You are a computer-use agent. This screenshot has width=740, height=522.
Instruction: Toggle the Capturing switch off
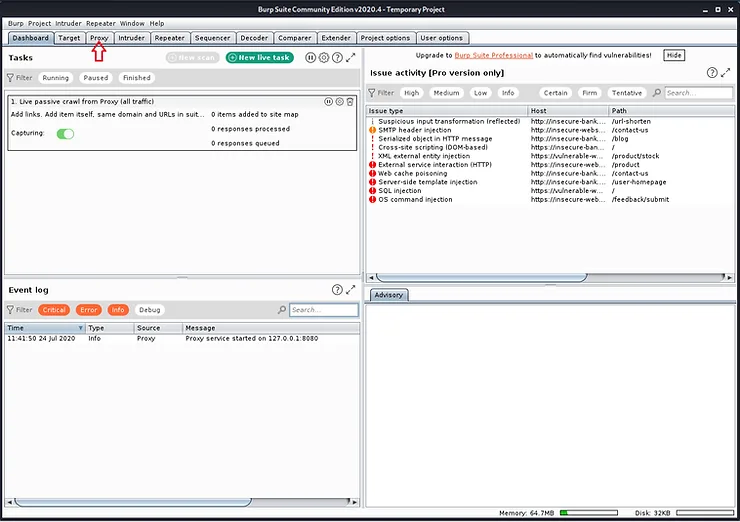[65, 134]
